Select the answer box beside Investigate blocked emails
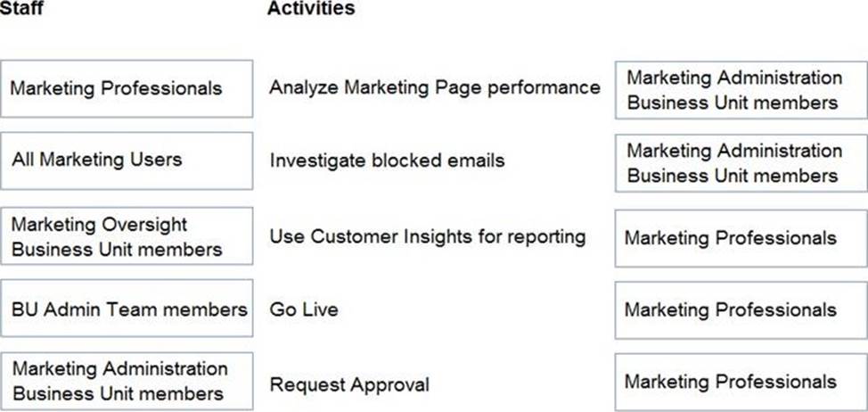Image resolution: width=868 pixels, height=412 pixels. coord(741,163)
